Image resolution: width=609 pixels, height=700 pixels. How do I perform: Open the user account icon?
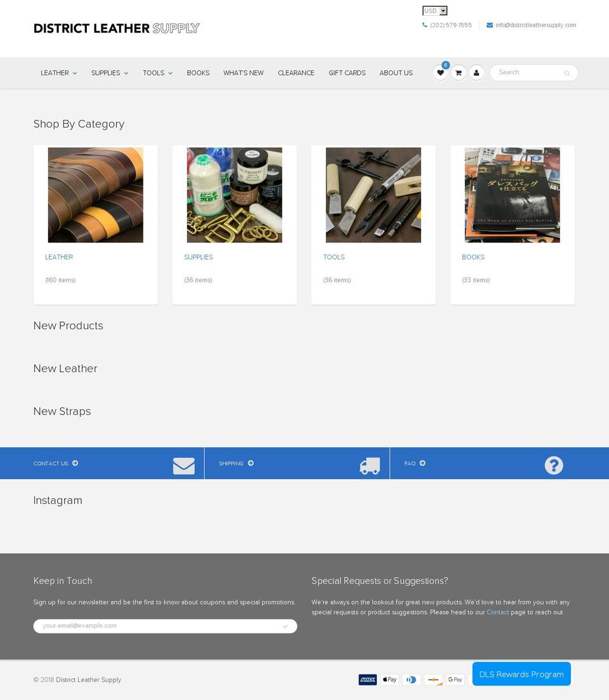(476, 73)
